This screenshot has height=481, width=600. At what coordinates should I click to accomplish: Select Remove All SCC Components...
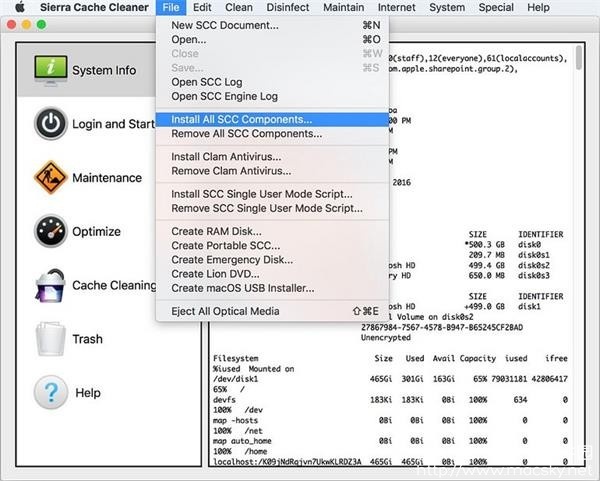272,134
